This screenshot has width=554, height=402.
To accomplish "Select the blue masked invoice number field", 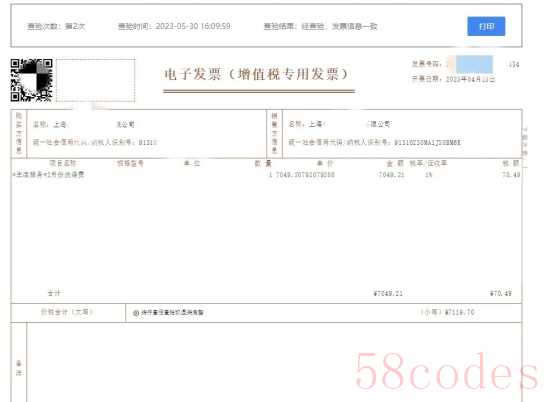I will tap(474, 64).
